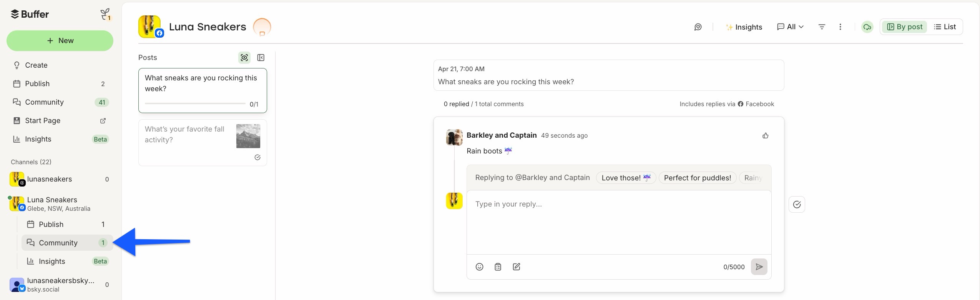The width and height of the screenshot is (980, 300).
Task: Open Community under Luna Sneakers channel
Action: [67, 243]
